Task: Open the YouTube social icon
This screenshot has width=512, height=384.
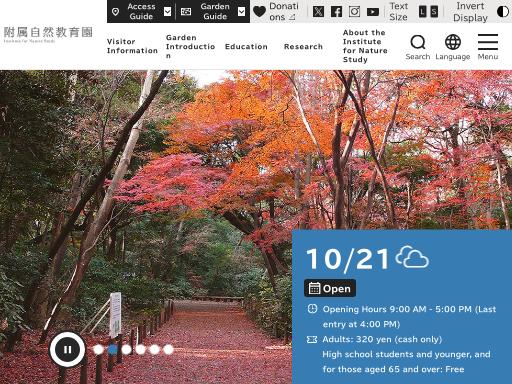Action: (373, 12)
